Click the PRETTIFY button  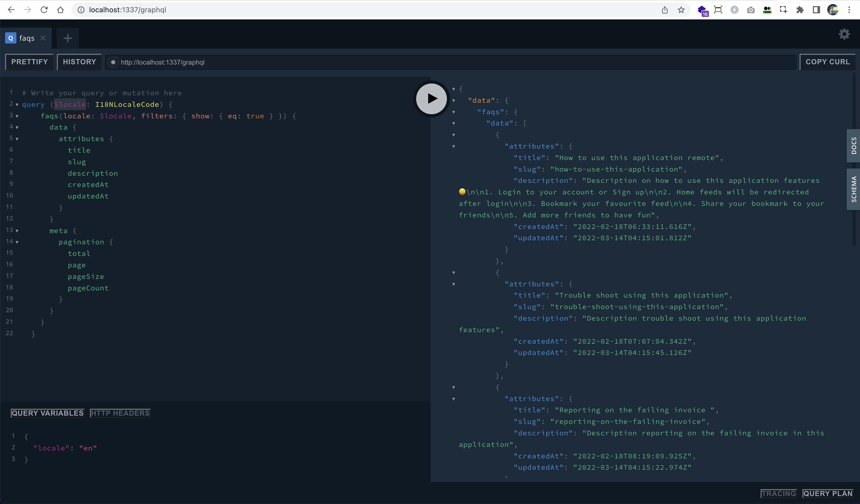point(29,62)
